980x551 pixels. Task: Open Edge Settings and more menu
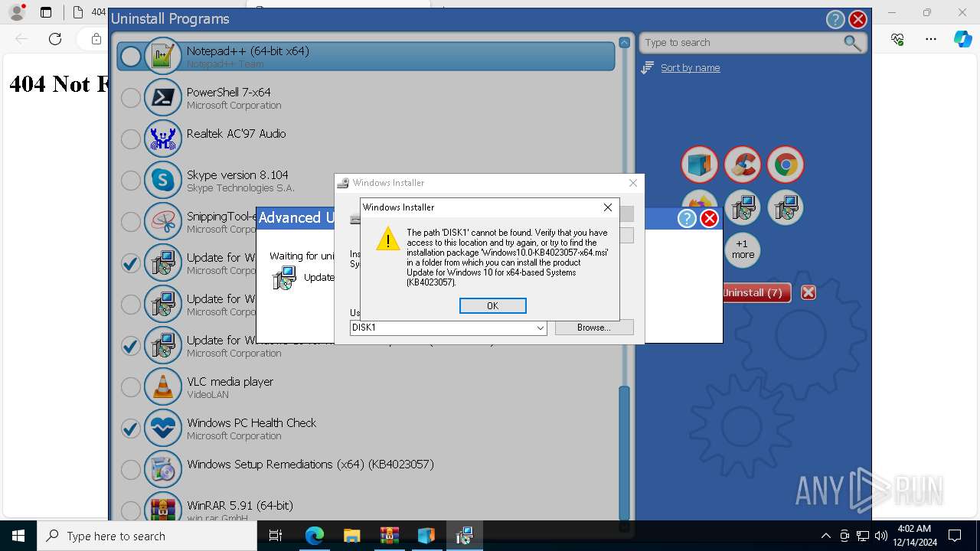pyautogui.click(x=931, y=39)
